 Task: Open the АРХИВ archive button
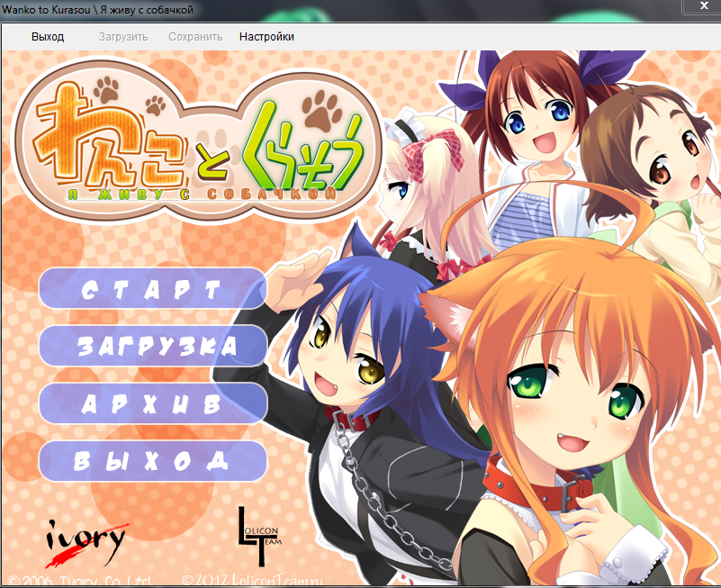153,403
